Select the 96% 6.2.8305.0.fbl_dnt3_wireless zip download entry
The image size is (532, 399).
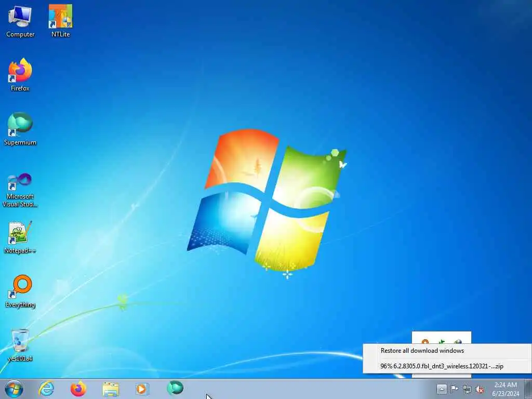(442, 366)
